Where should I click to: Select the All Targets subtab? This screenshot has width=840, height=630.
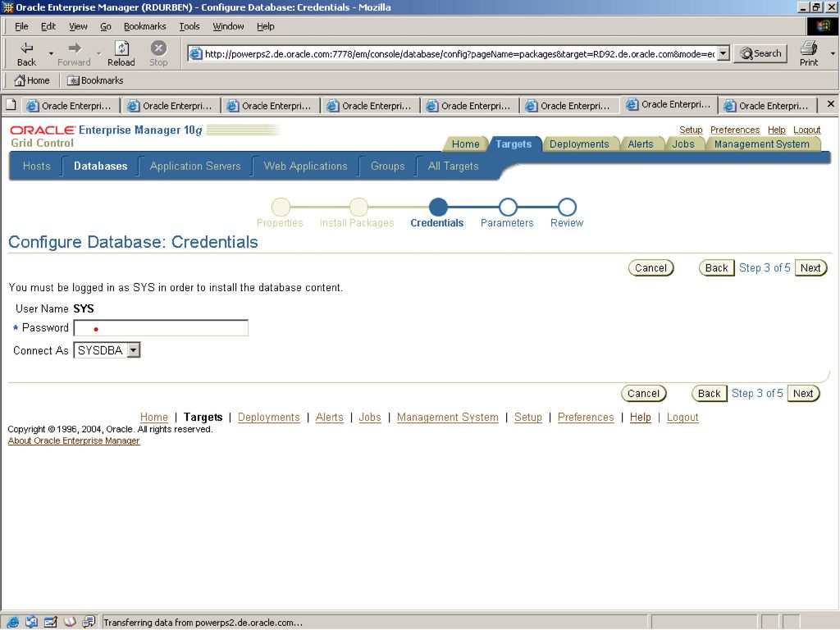click(453, 166)
